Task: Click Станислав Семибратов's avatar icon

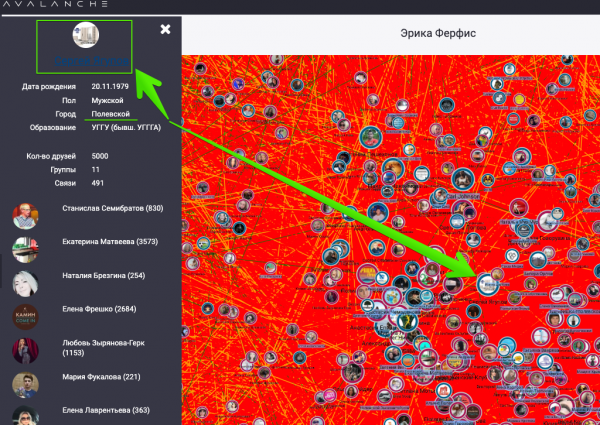Action: [26, 215]
